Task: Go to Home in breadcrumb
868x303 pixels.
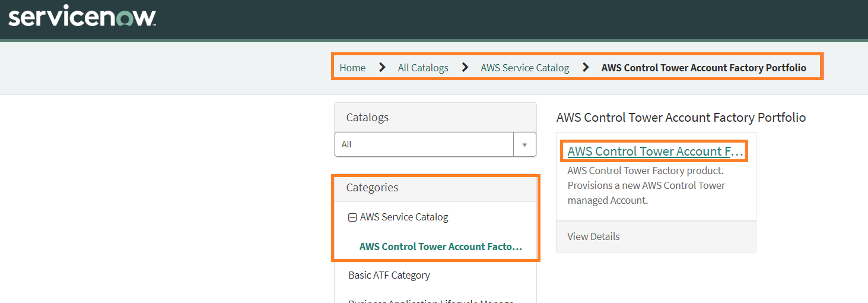Action: pyautogui.click(x=352, y=68)
